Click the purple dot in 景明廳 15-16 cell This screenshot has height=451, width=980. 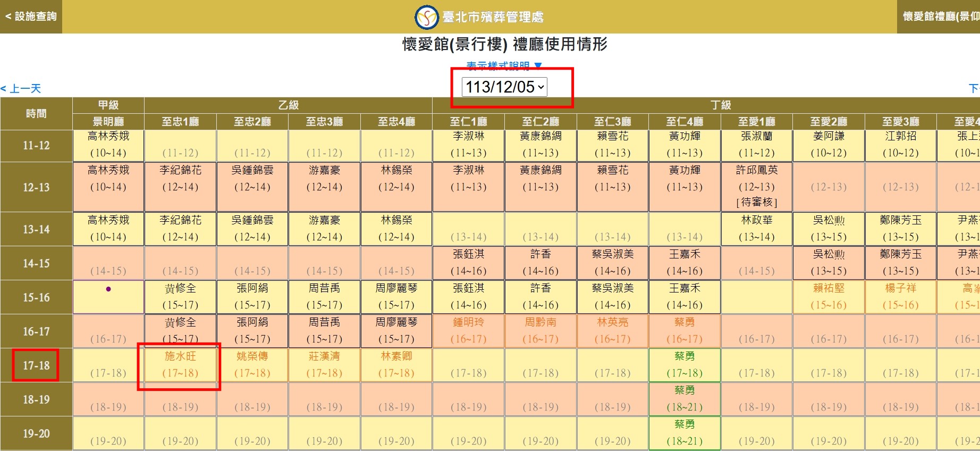(108, 289)
